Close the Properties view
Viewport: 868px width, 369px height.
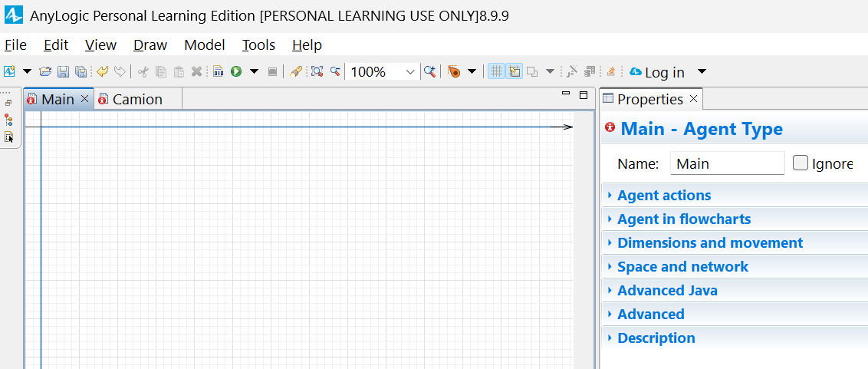pos(694,99)
